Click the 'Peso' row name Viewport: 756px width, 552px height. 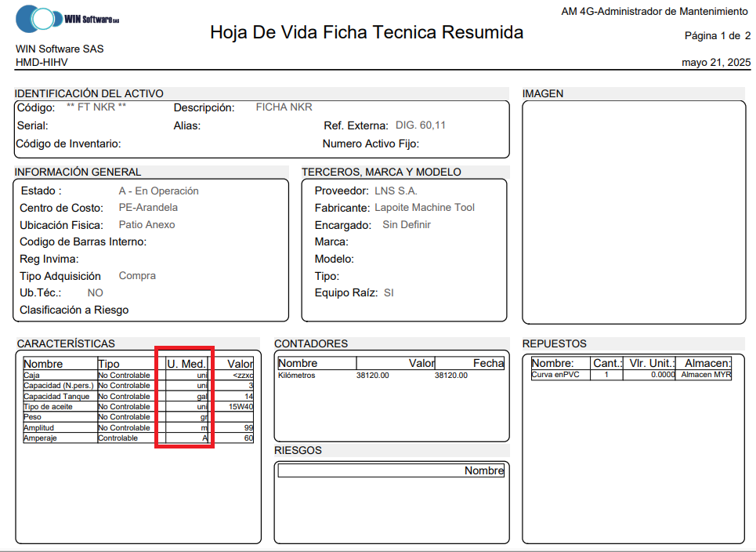[x=32, y=417]
